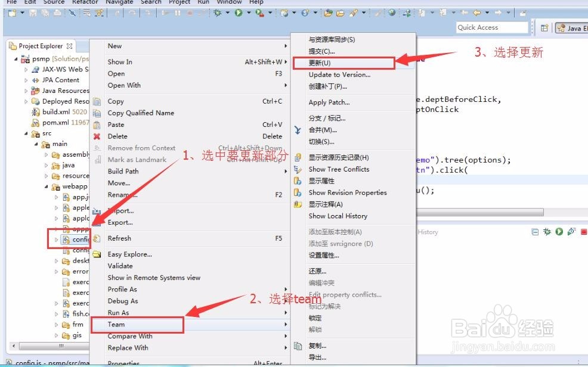The image size is (588, 367).
Task: Select Show Local History entry
Action: point(353,216)
